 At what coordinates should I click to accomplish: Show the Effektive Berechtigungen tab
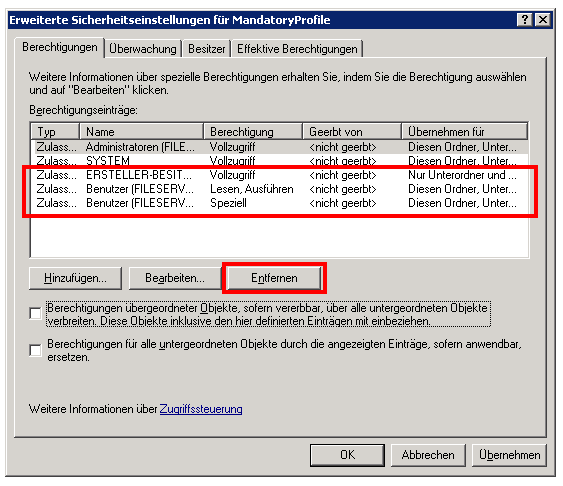(297, 49)
